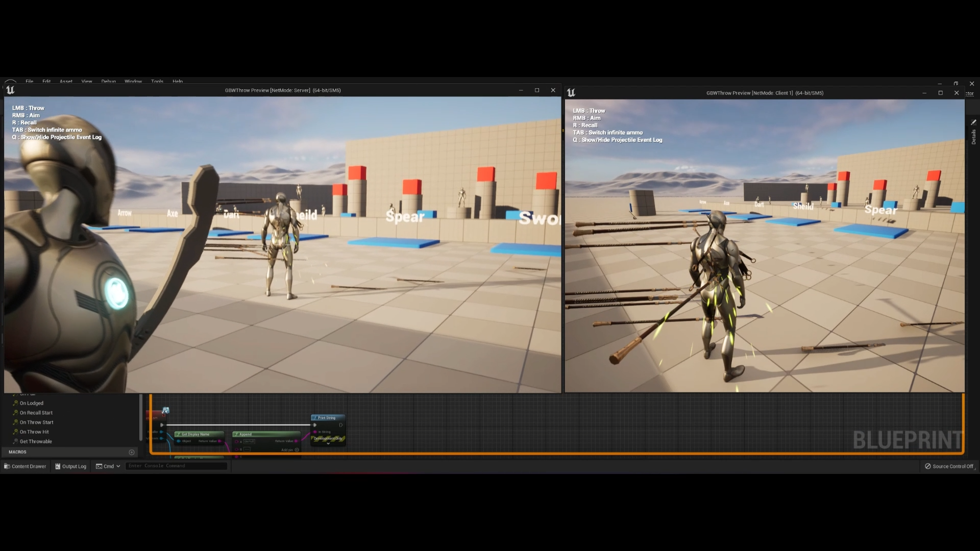The image size is (980, 551).
Task: Click the Append node B input pin
Action: [236, 449]
